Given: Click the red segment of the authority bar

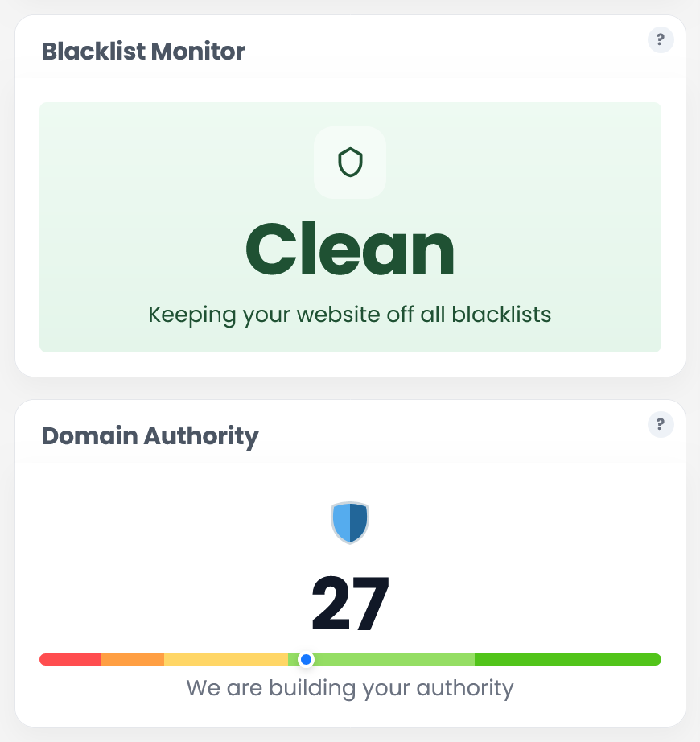Looking at the screenshot, I should (x=71, y=659).
